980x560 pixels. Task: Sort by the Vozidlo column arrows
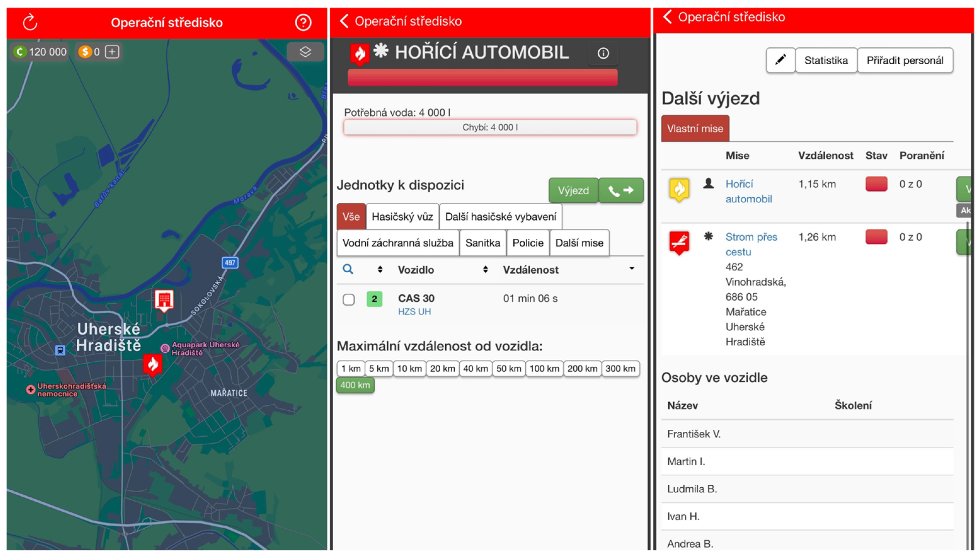(380, 270)
